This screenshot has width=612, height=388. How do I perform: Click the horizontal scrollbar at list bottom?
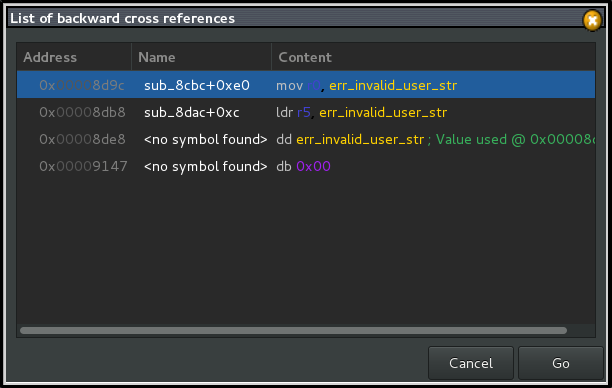point(293,331)
